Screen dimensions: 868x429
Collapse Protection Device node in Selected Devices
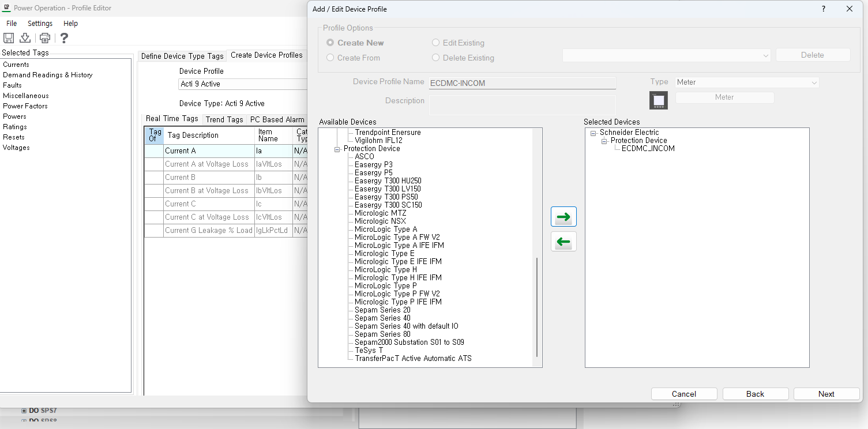[x=604, y=141]
